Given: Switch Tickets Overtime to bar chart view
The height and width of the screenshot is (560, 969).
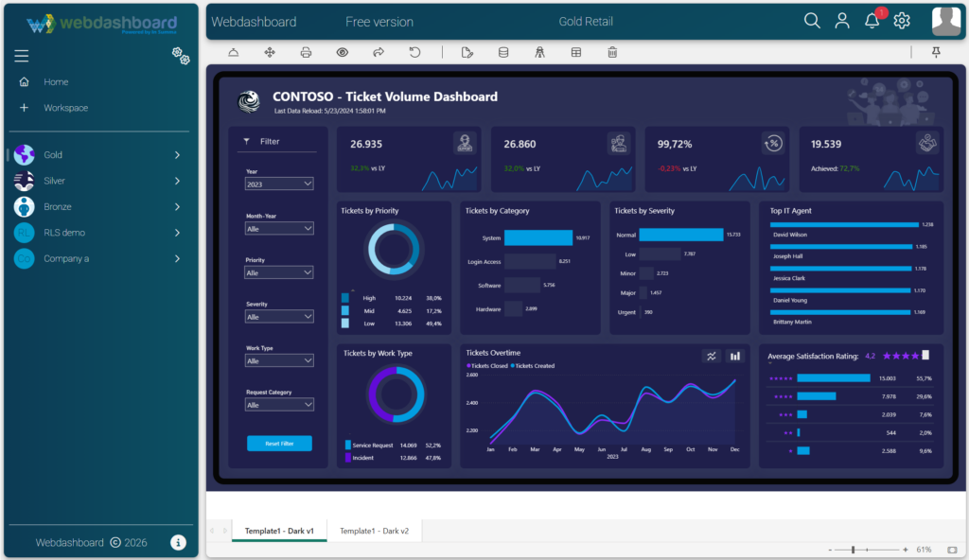Looking at the screenshot, I should click(735, 356).
